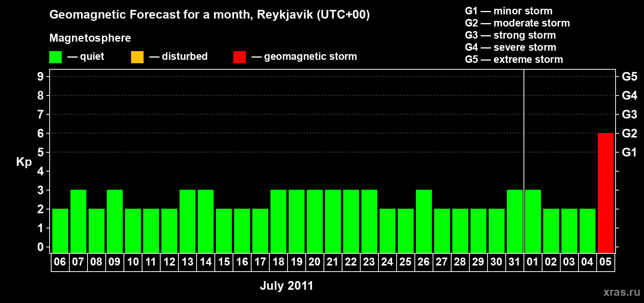This screenshot has height=303, width=644.
Task: Click date label 01 after July 31
Action: [533, 262]
